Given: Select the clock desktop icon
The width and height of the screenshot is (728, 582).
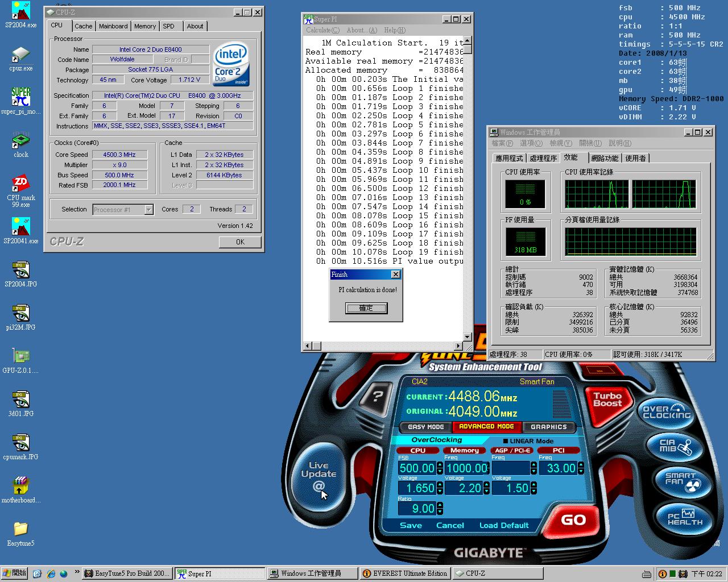Looking at the screenshot, I should point(20,144).
